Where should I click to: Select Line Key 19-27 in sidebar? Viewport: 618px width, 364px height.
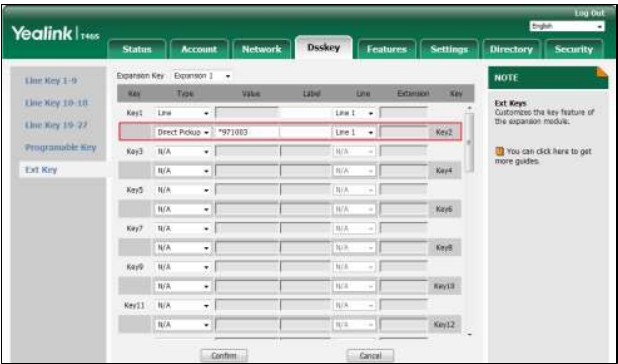56,125
